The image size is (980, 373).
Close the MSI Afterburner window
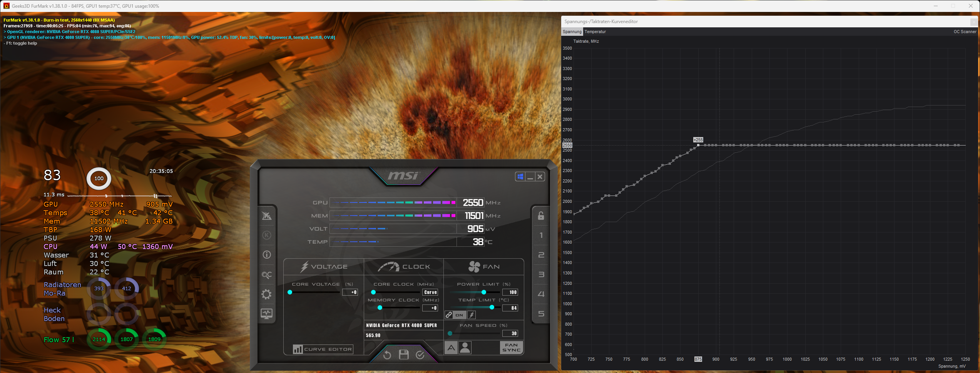coord(540,177)
